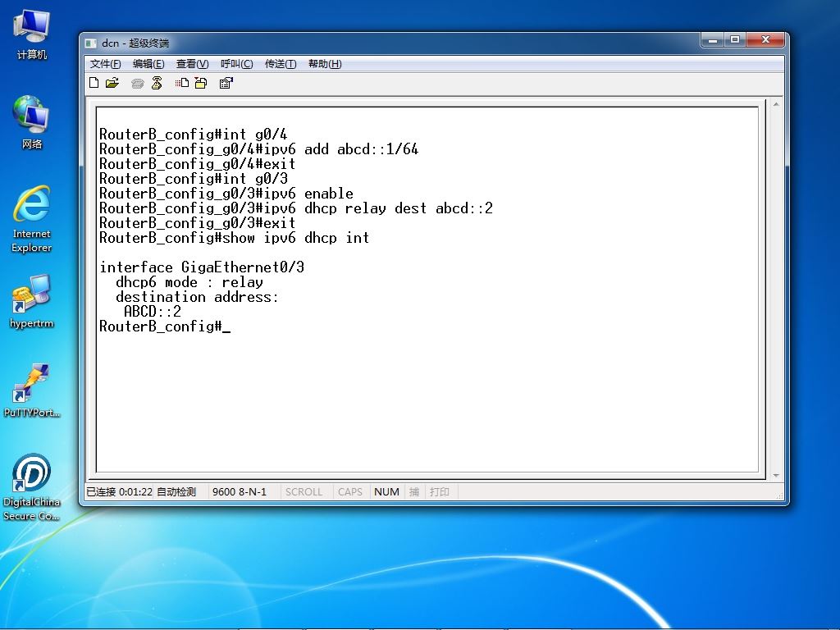The image size is (840, 630).
Task: Click the New connection toolbar icon
Action: [94, 83]
